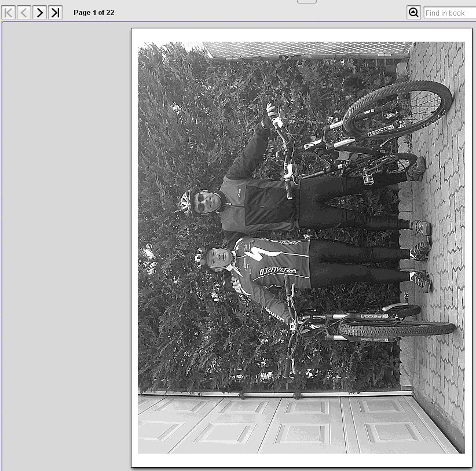The height and width of the screenshot is (471, 476).
Task: Jump to the last page
Action: (x=55, y=12)
